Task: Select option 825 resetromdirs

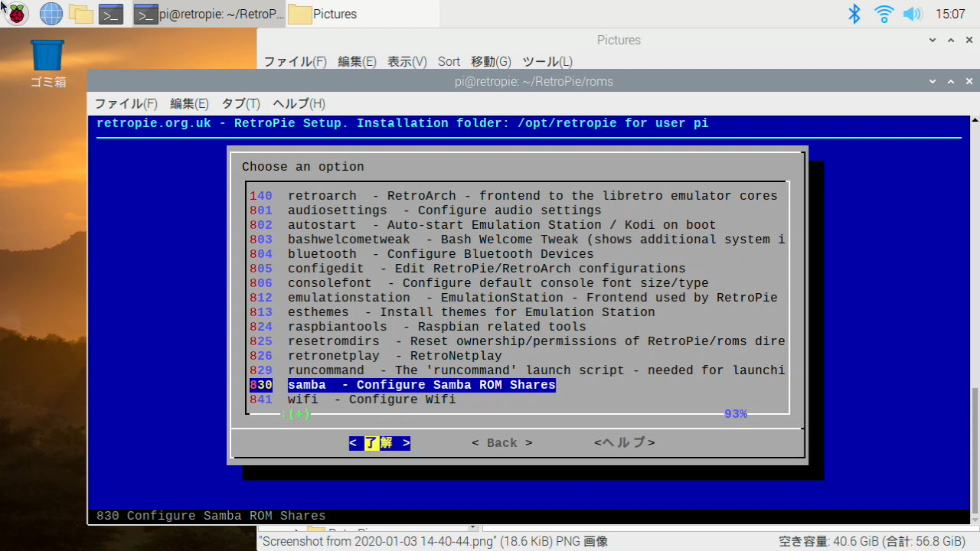Action: click(517, 341)
